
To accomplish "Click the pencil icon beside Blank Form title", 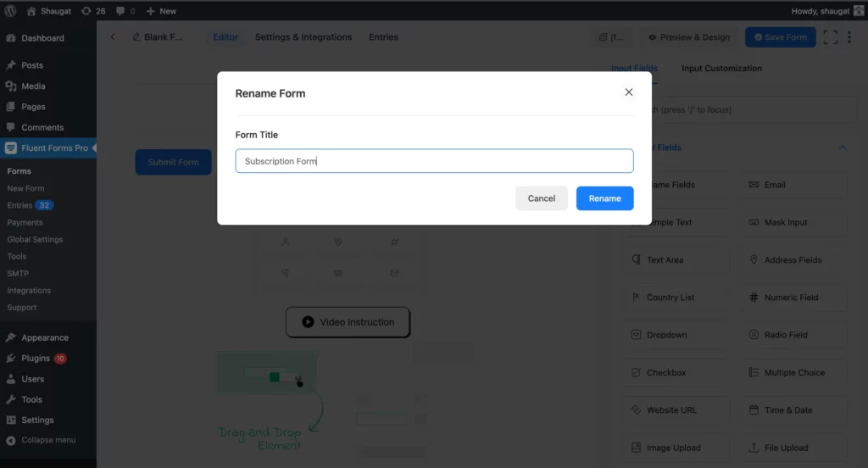I will click(x=136, y=37).
